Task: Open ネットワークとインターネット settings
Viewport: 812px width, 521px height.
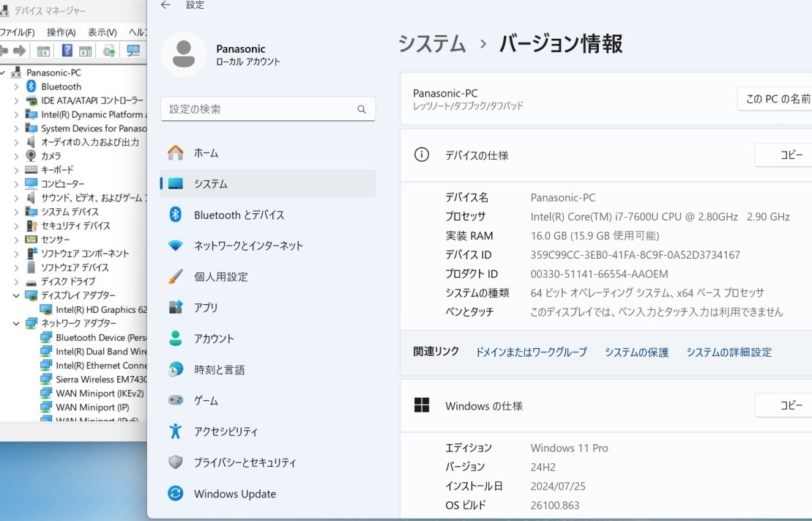Action: coord(249,245)
